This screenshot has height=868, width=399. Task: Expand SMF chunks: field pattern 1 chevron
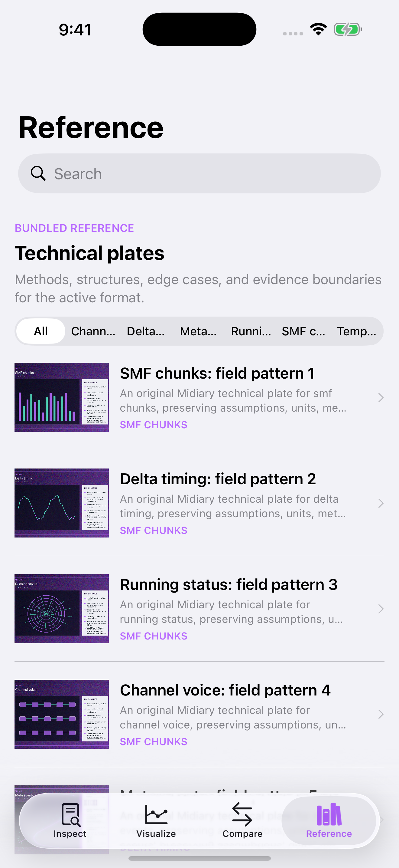coord(381,398)
